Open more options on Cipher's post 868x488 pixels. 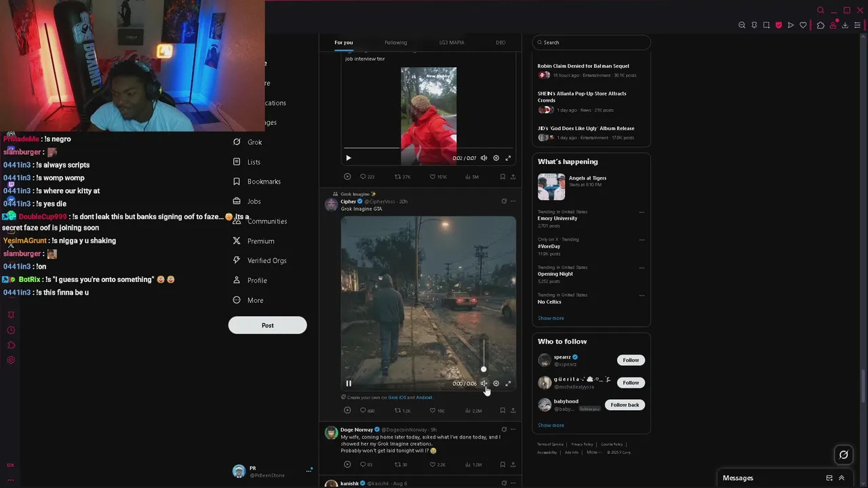point(513,201)
